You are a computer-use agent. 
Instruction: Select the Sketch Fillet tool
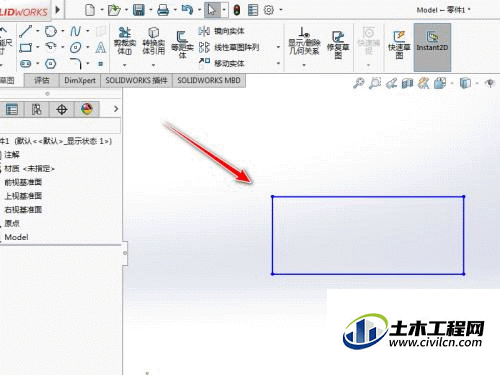[76, 63]
